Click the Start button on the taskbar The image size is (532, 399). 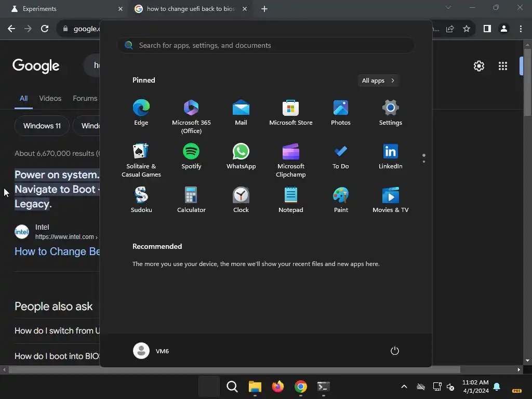tap(209, 387)
